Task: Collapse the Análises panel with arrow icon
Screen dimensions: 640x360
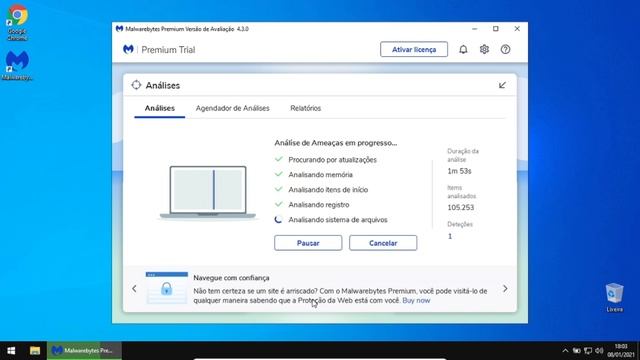Action: (x=502, y=85)
